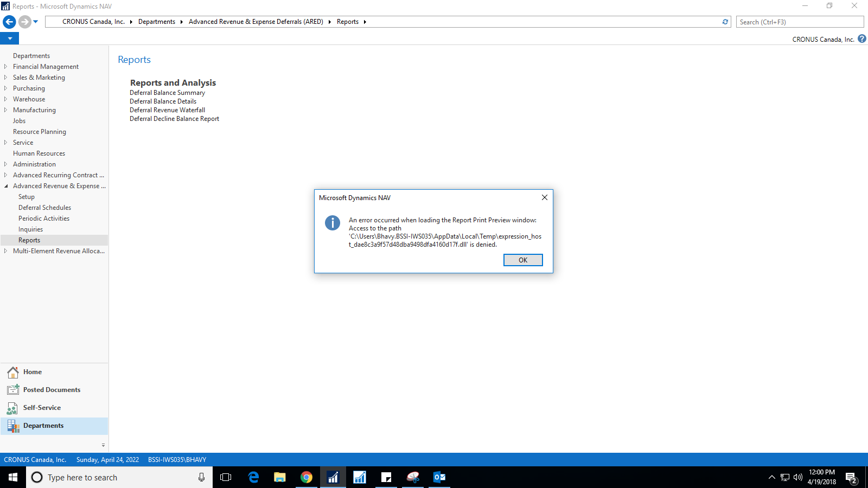Open the navigation history dropdown arrow
Screen dimensions: 868x488
click(x=36, y=22)
